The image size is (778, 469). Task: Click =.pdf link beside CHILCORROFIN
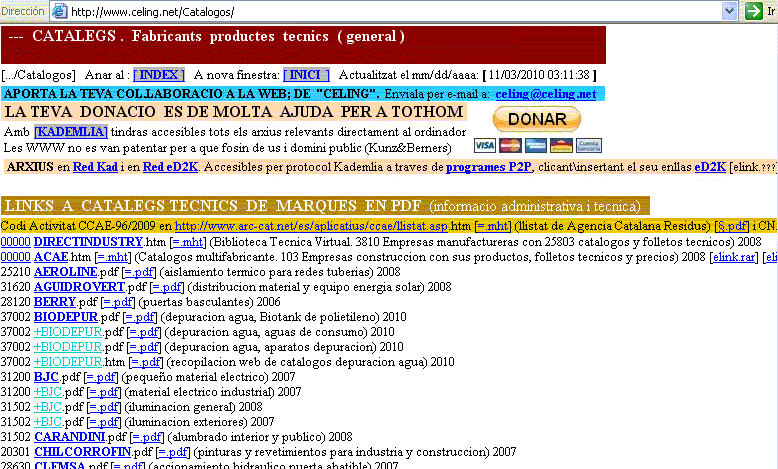[x=173, y=452]
